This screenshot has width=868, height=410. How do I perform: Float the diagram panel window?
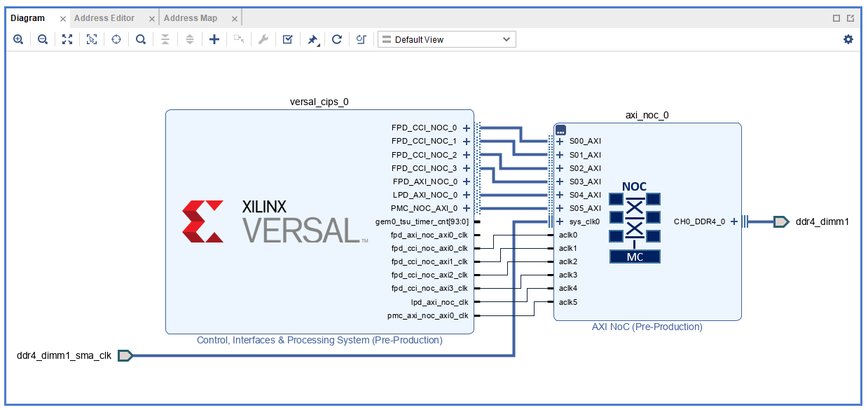click(850, 18)
